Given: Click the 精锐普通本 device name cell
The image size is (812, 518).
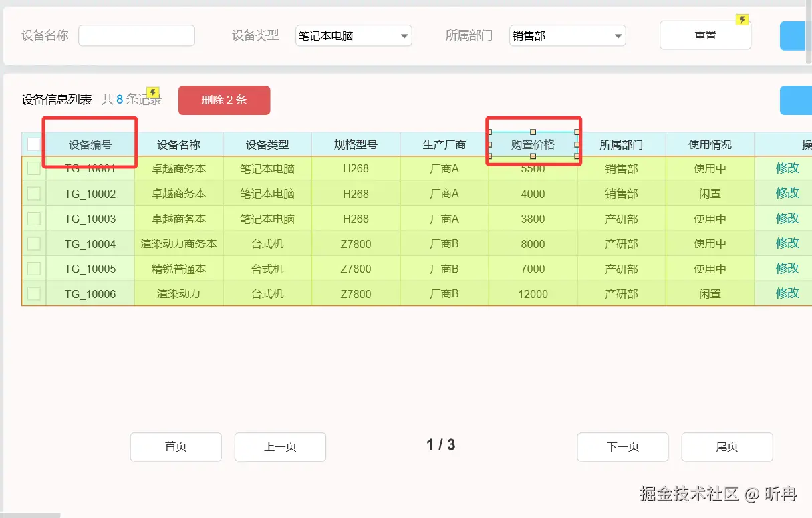Looking at the screenshot, I should point(179,269).
